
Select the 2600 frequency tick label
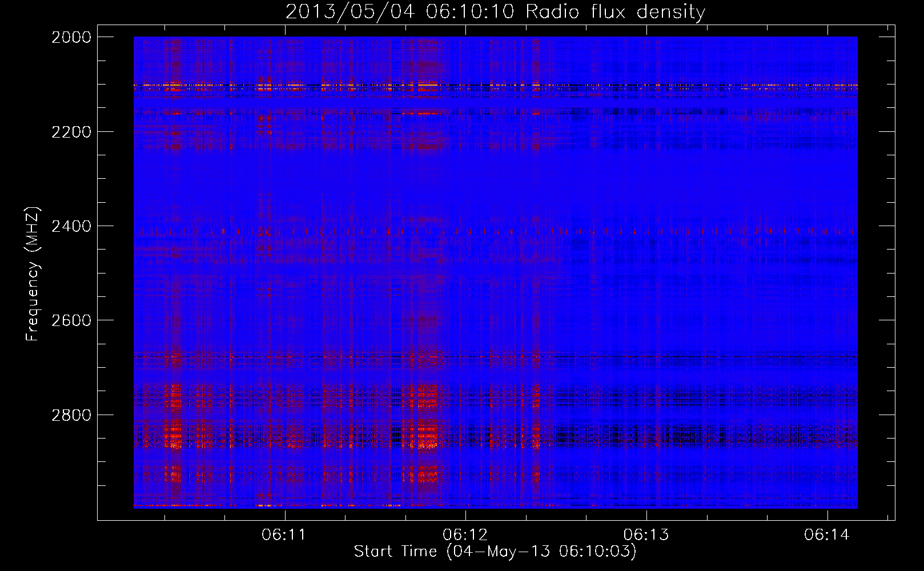[71, 320]
